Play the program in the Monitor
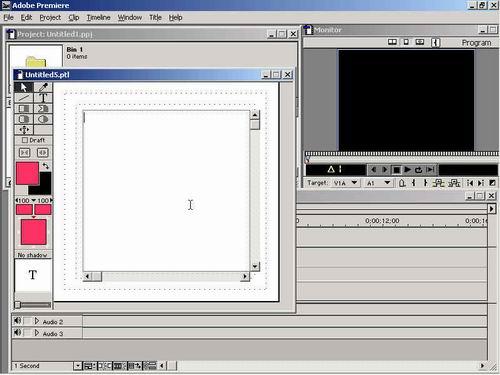 click(407, 170)
